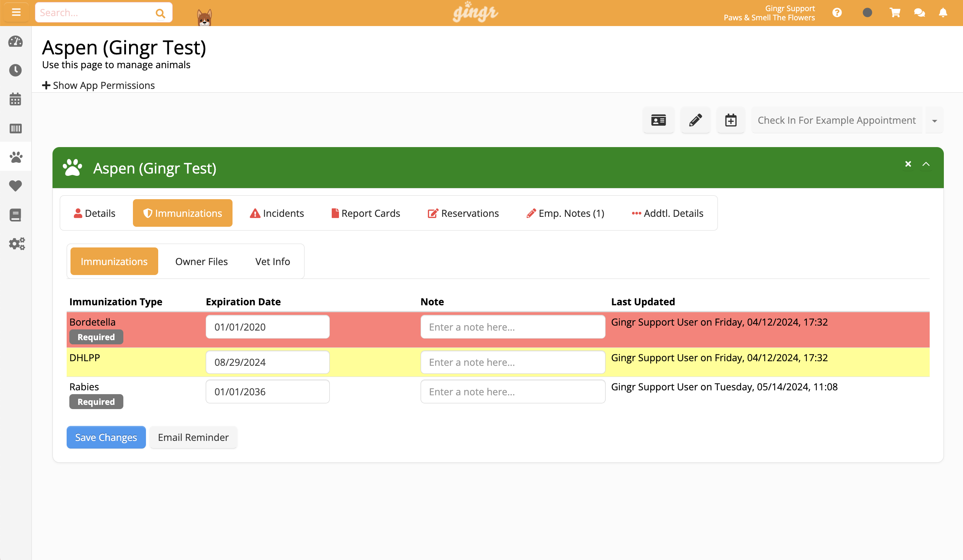Open the shopping cart
This screenshot has width=963, height=560.
click(x=895, y=13)
